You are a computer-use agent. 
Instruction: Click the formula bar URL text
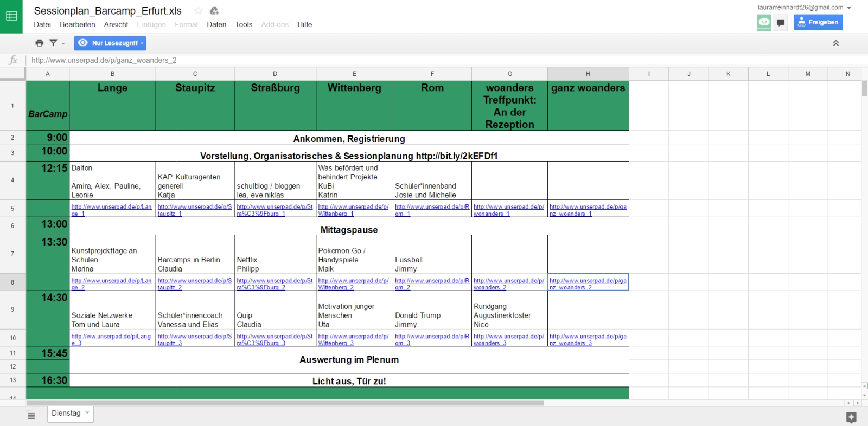[104, 60]
